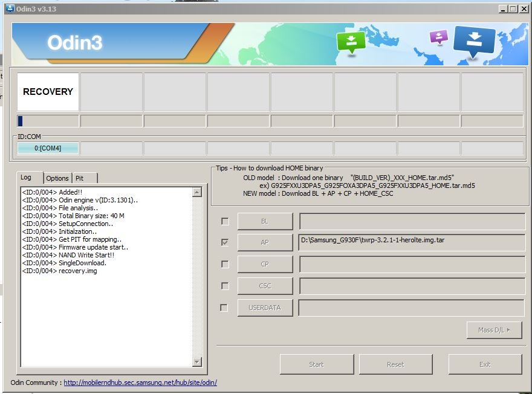The width and height of the screenshot is (532, 394).
Task: Click the CSC file path field
Action: click(412, 286)
